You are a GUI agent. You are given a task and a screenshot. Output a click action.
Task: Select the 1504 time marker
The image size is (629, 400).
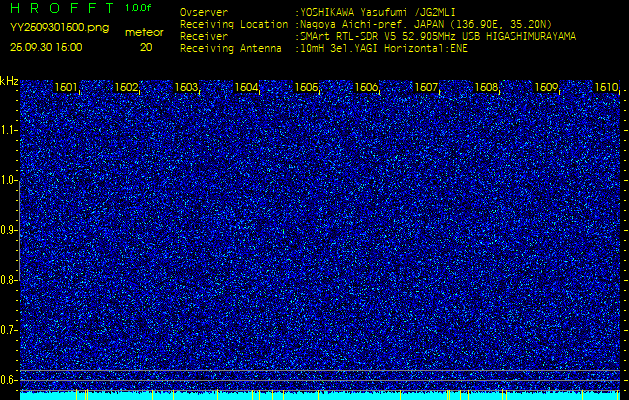click(246, 87)
